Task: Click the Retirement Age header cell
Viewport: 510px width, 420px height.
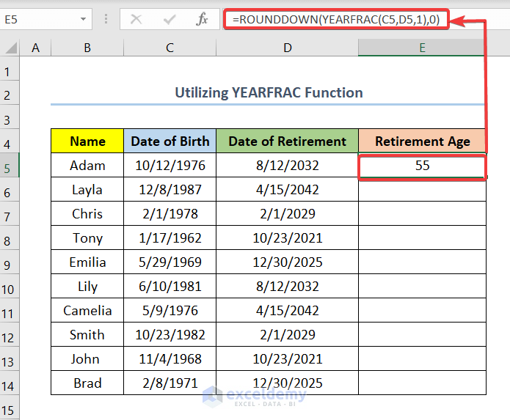Action: point(422,141)
